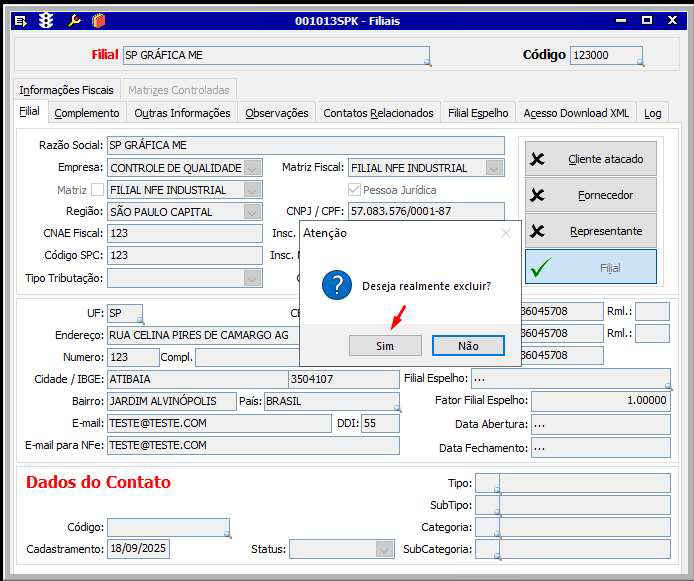This screenshot has height=581, width=694.
Task: Confirm deletion by clicking Sim
Action: coord(385,345)
